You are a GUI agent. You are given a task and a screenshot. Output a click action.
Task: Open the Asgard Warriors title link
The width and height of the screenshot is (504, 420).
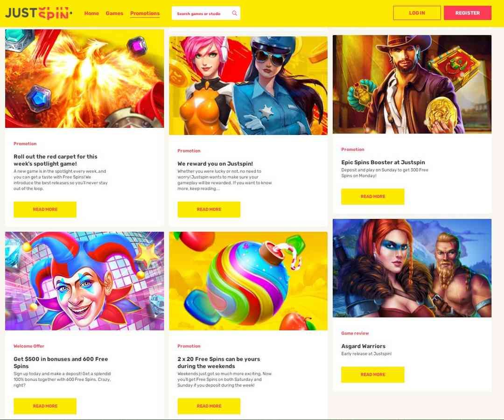click(363, 346)
